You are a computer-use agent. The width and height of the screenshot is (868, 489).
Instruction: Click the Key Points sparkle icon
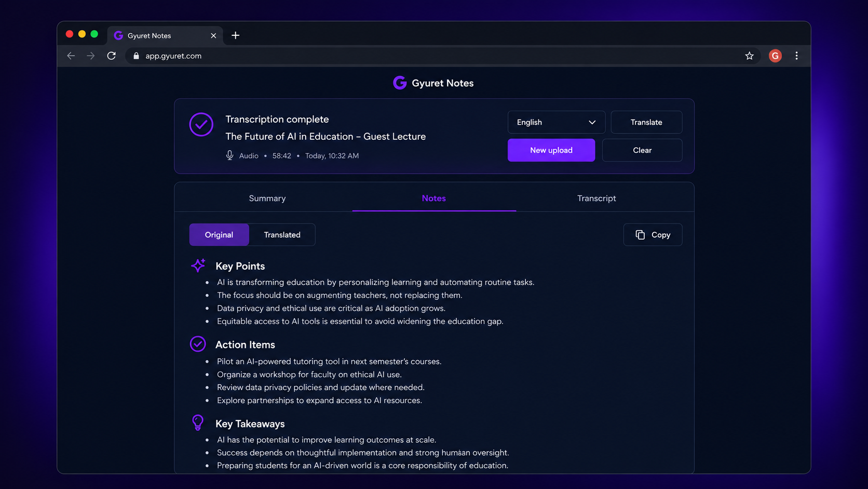198,265
